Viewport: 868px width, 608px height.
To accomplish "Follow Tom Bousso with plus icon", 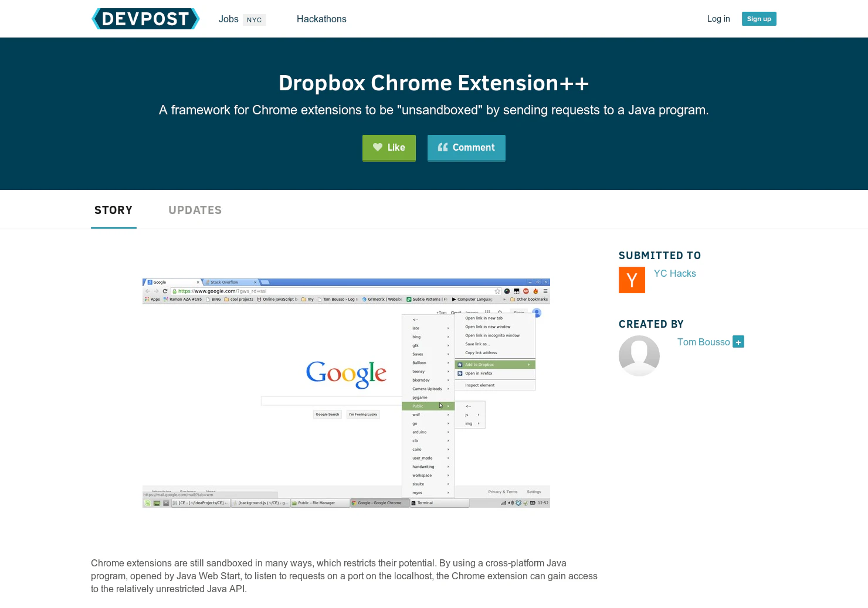I will 738,342.
